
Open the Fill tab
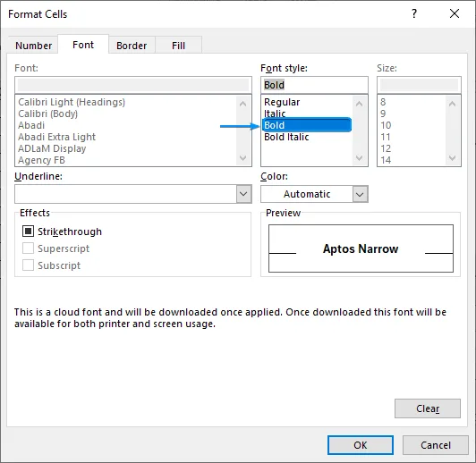click(x=178, y=46)
